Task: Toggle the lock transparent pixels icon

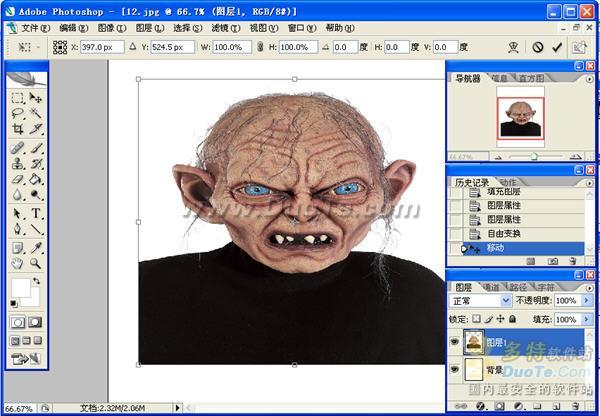Action: pyautogui.click(x=476, y=319)
